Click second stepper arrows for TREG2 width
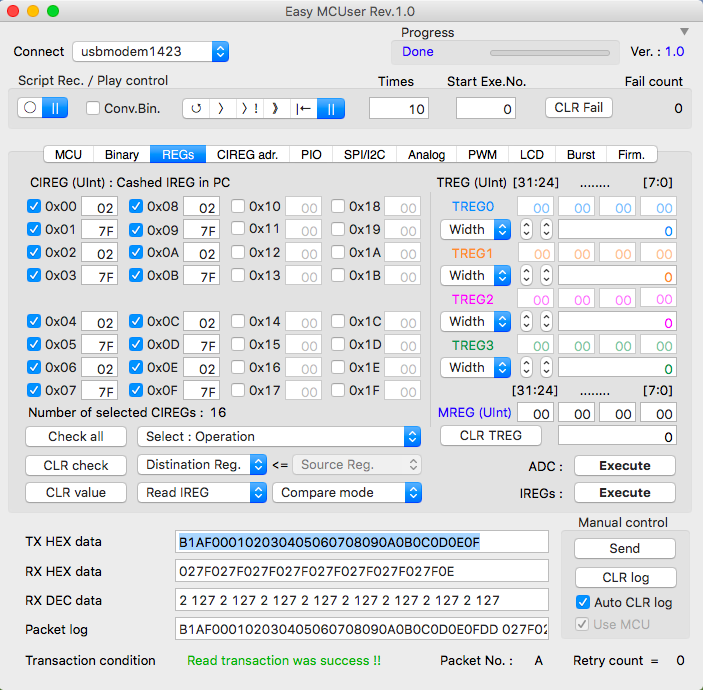The width and height of the screenshot is (703, 690). point(546,321)
